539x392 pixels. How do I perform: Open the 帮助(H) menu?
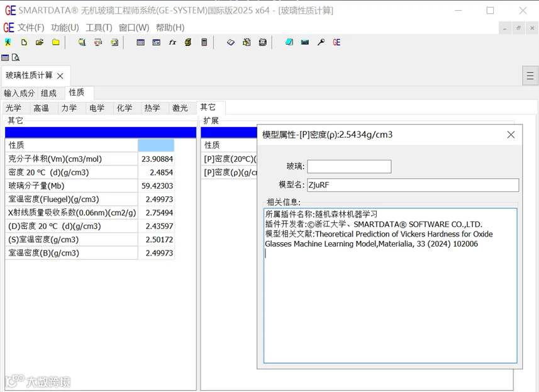170,28
